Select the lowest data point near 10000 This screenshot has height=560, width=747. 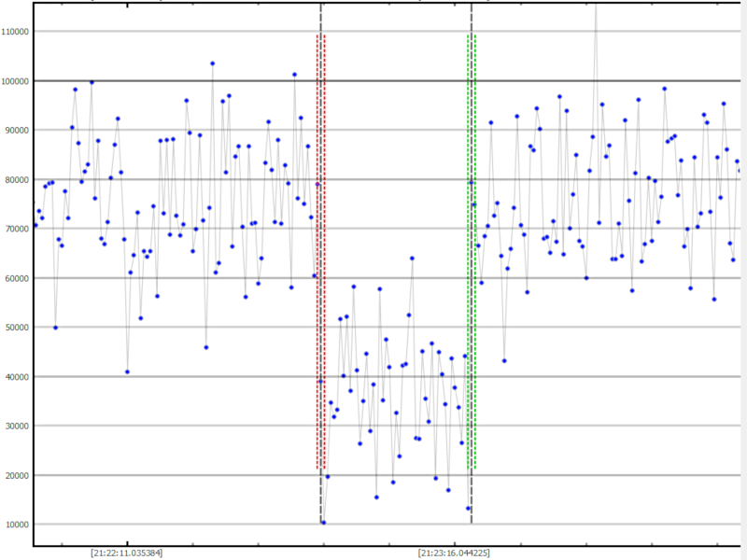(323, 523)
